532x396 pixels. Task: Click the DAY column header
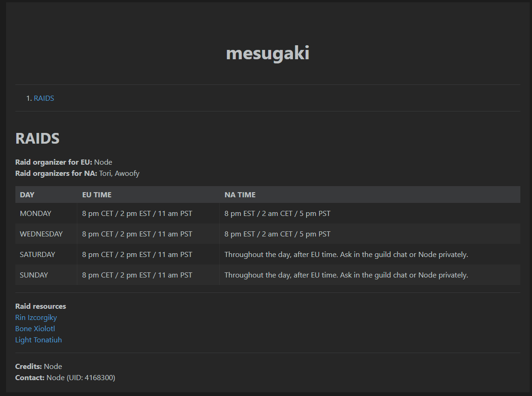pos(46,195)
